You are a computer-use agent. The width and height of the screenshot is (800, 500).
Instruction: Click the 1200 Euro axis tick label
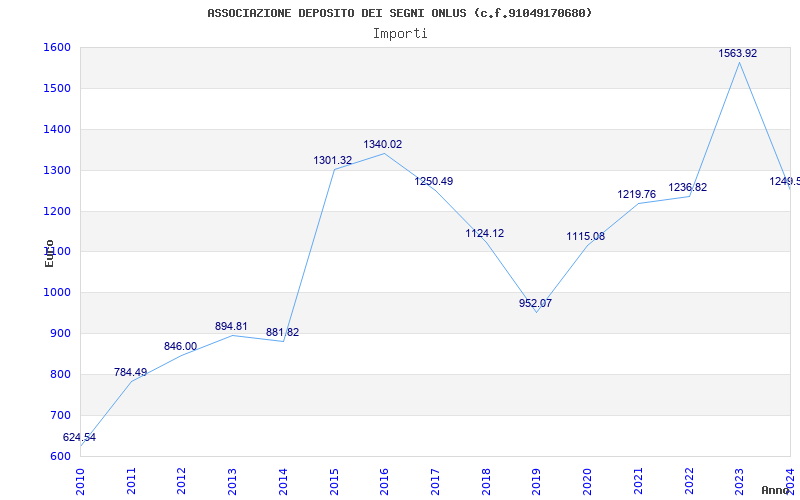[57, 211]
